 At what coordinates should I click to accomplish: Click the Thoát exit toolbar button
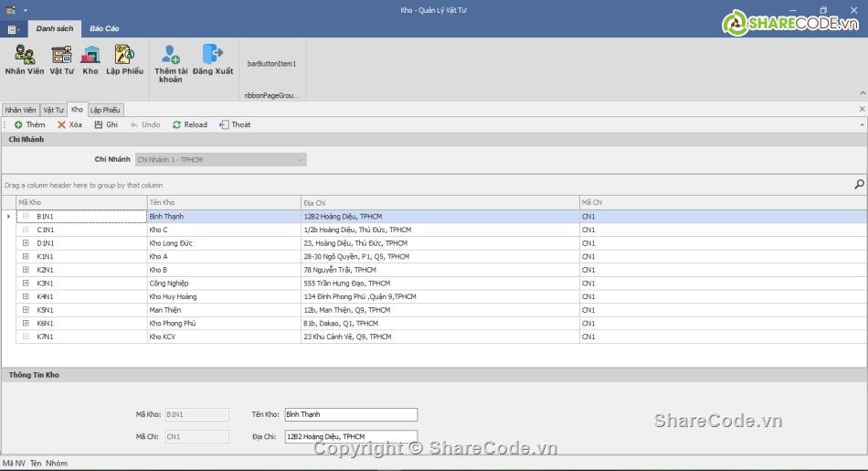coord(235,124)
